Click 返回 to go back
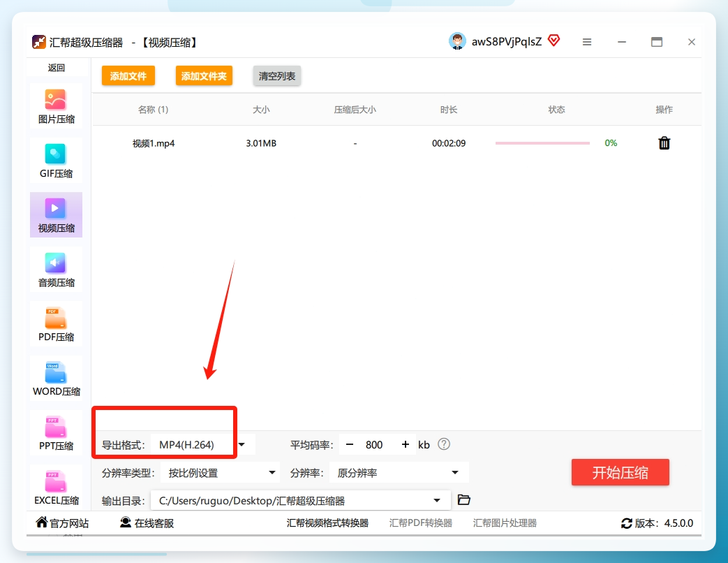 click(x=56, y=68)
